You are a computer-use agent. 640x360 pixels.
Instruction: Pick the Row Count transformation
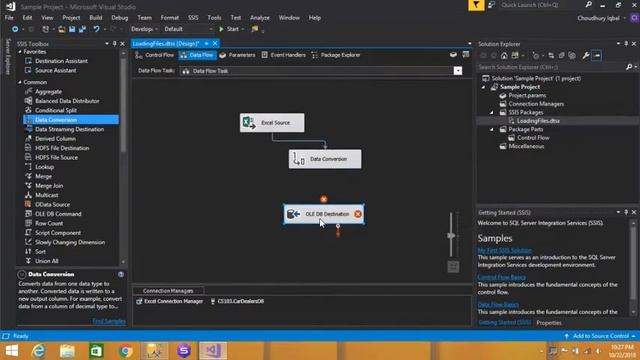(x=49, y=223)
